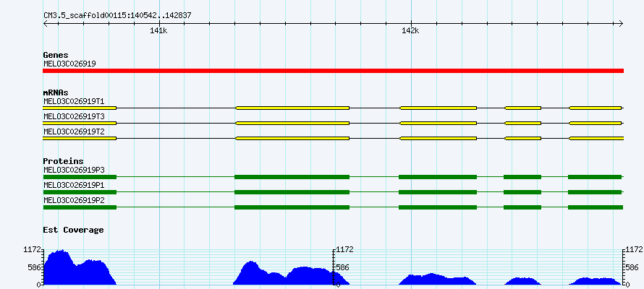Screen dimensions: 644x289
Task: Select second green segment of MELO3C026919P2
Action: pyautogui.click(x=292, y=207)
